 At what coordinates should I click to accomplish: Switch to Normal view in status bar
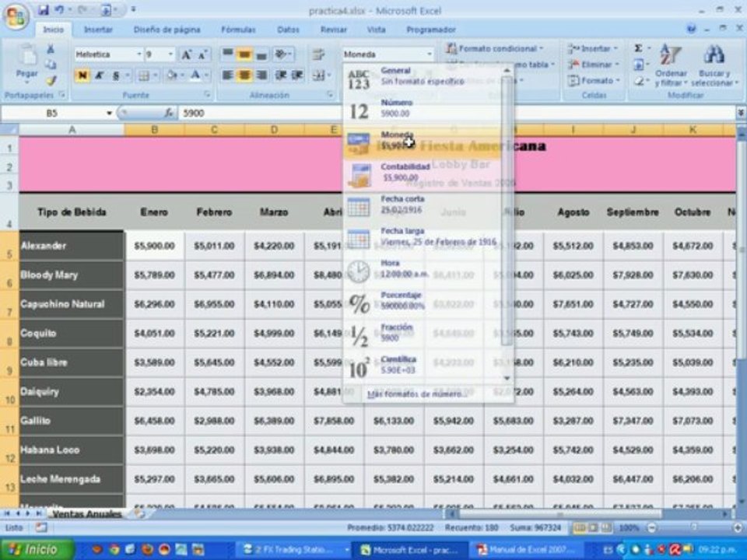coord(579,527)
